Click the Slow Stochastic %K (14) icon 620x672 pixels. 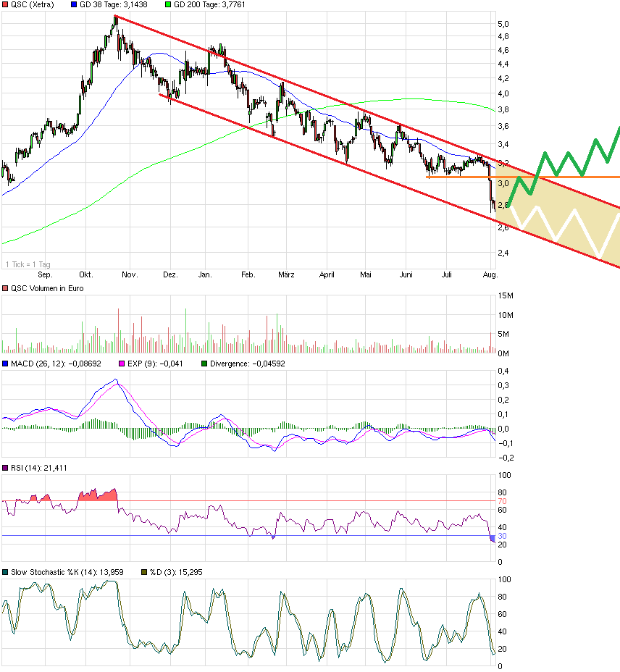point(6,571)
